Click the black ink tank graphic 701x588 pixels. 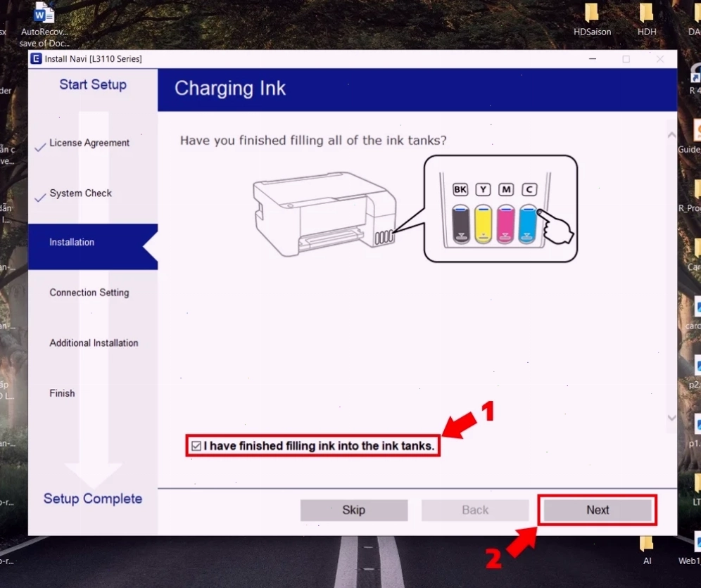[x=461, y=224]
